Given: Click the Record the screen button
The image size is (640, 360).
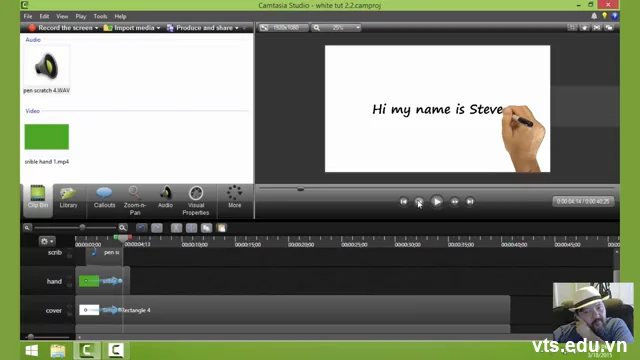Looking at the screenshot, I should 60,28.
